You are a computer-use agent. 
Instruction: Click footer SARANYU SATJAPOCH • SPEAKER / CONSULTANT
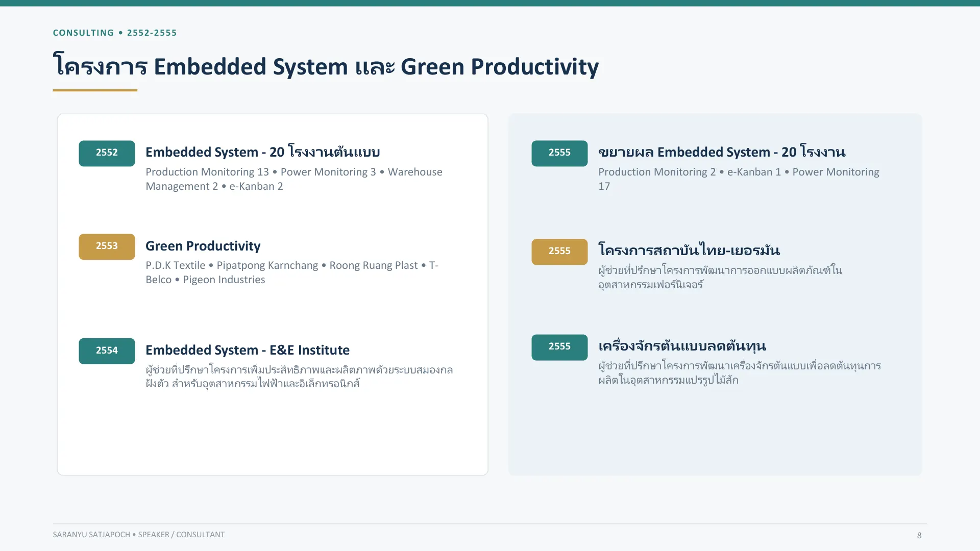coord(138,535)
